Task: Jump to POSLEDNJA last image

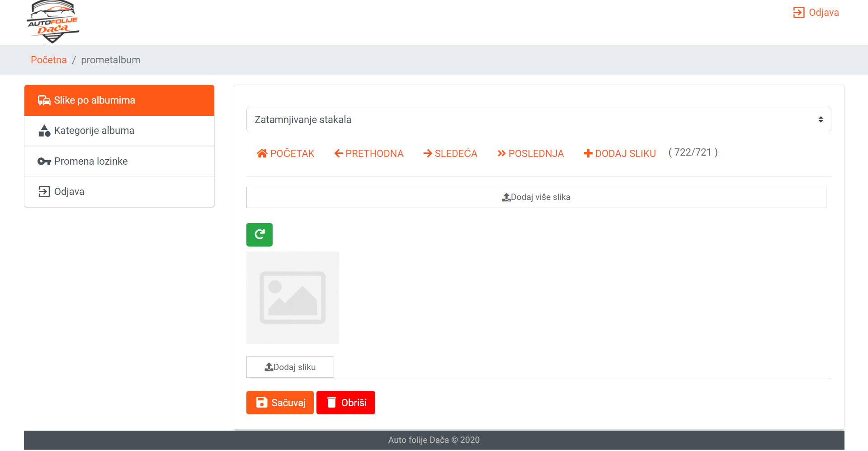Action: (530, 154)
